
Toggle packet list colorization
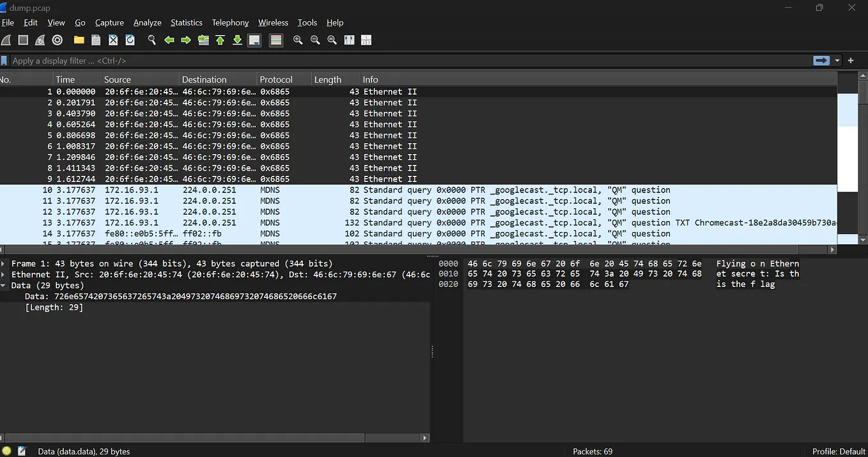[x=275, y=40]
